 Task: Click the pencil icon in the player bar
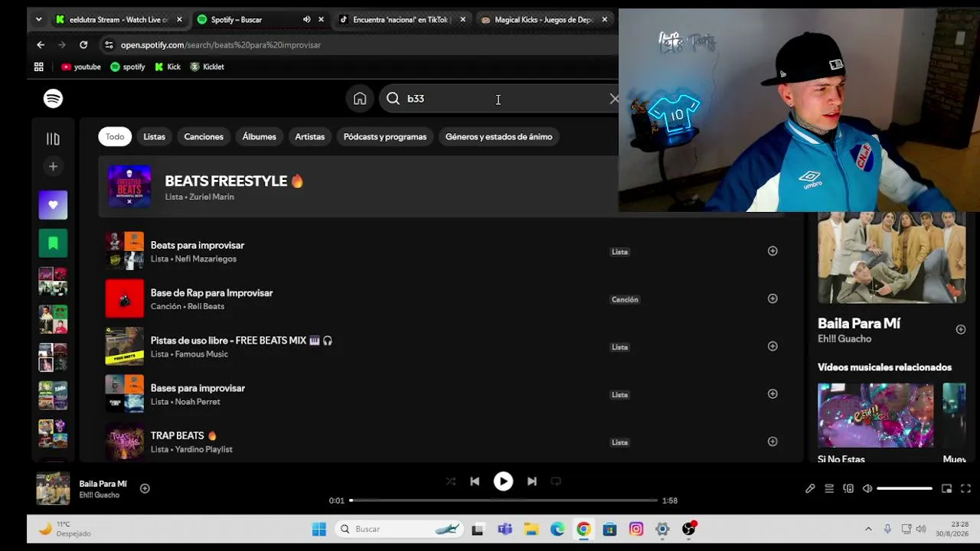click(810, 488)
